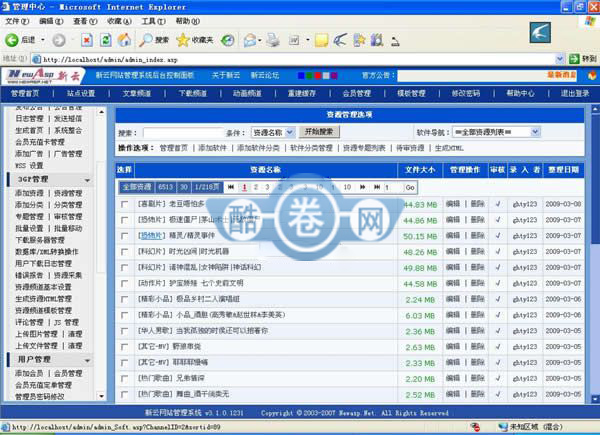Click the IE Forward arrow button

59,40
